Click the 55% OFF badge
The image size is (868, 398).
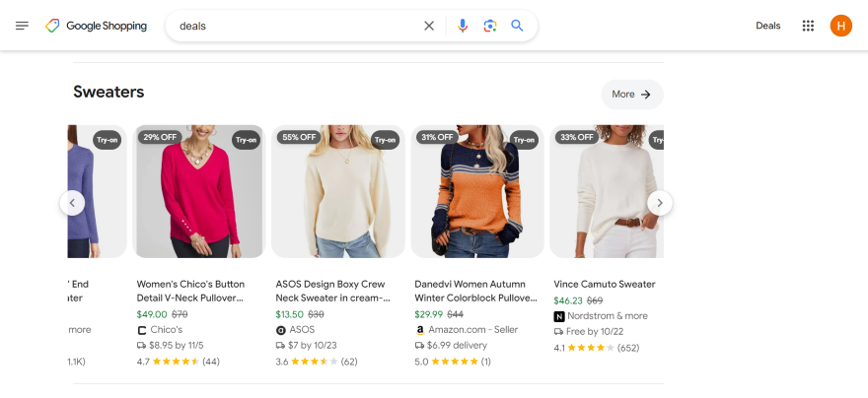tap(299, 137)
